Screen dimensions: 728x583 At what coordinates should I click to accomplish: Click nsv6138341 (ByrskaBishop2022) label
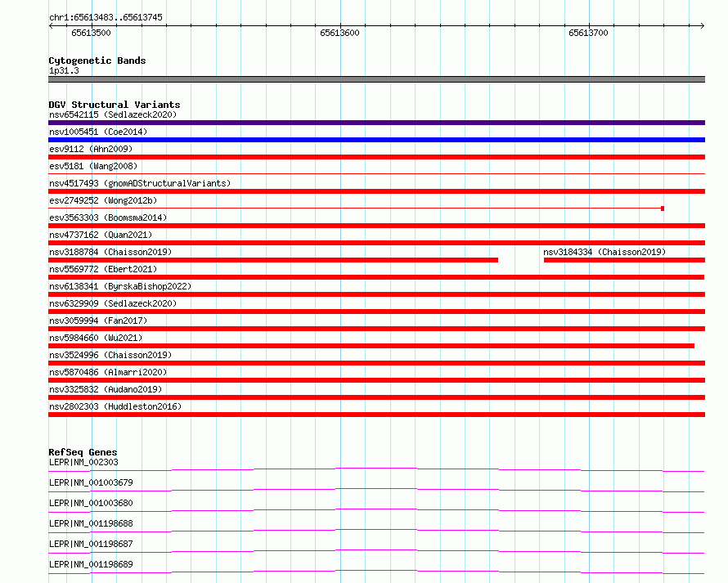pyautogui.click(x=120, y=286)
